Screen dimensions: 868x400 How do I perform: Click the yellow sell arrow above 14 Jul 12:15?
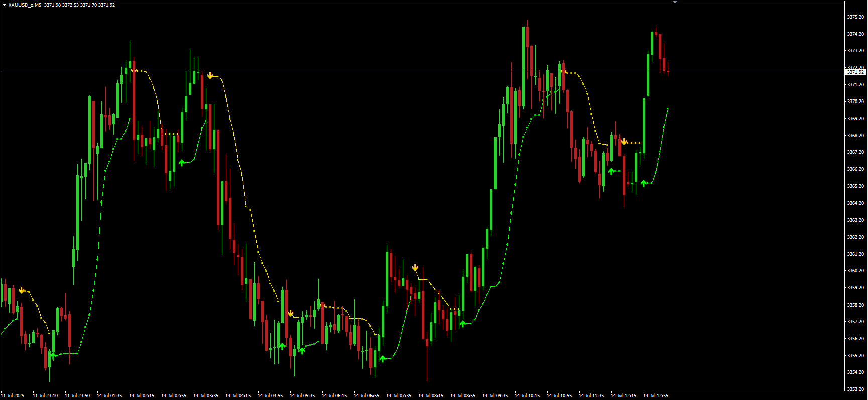624,142
